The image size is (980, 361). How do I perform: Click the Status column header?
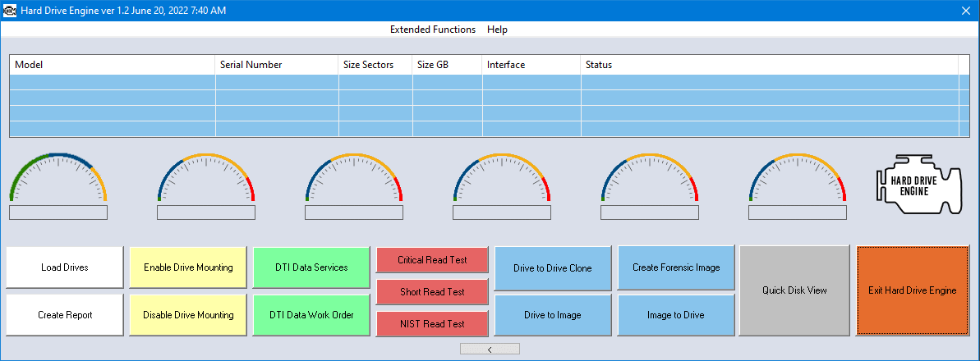(770, 65)
